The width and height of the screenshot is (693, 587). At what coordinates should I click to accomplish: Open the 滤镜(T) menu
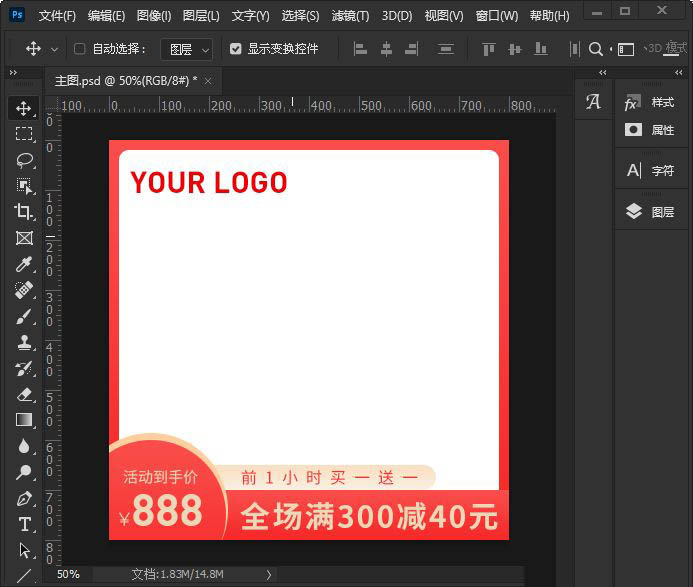[350, 16]
